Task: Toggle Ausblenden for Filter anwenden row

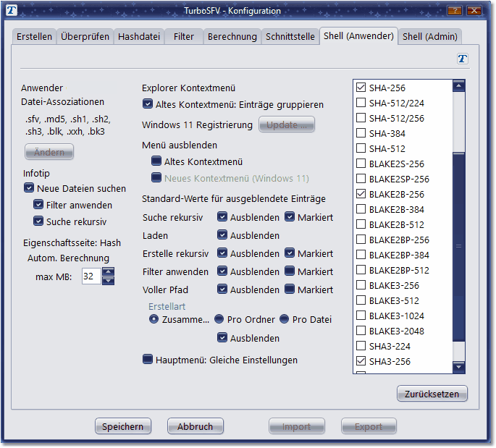Action: click(222, 271)
